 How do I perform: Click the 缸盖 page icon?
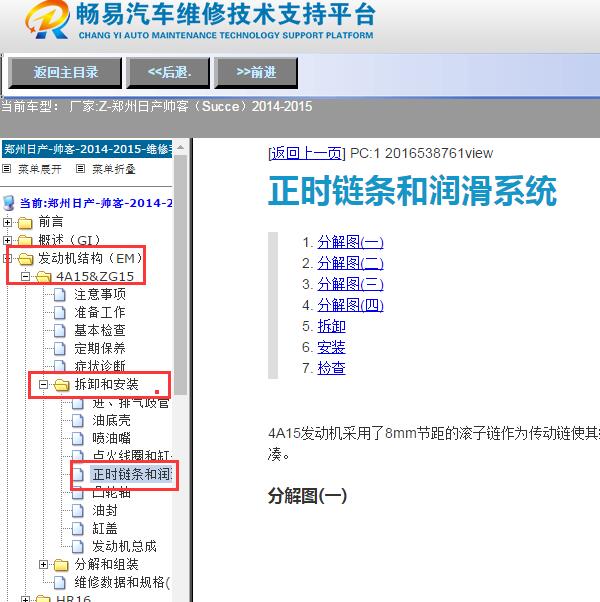click(78, 529)
